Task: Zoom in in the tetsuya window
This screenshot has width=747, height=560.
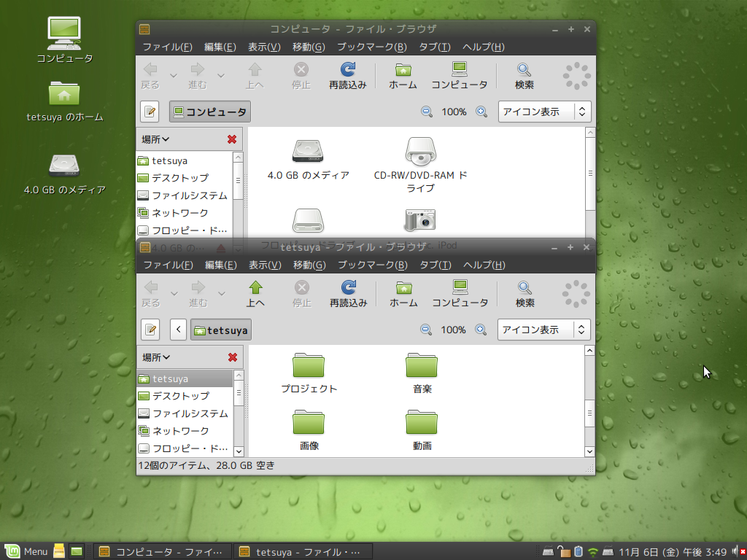Action: pyautogui.click(x=481, y=330)
